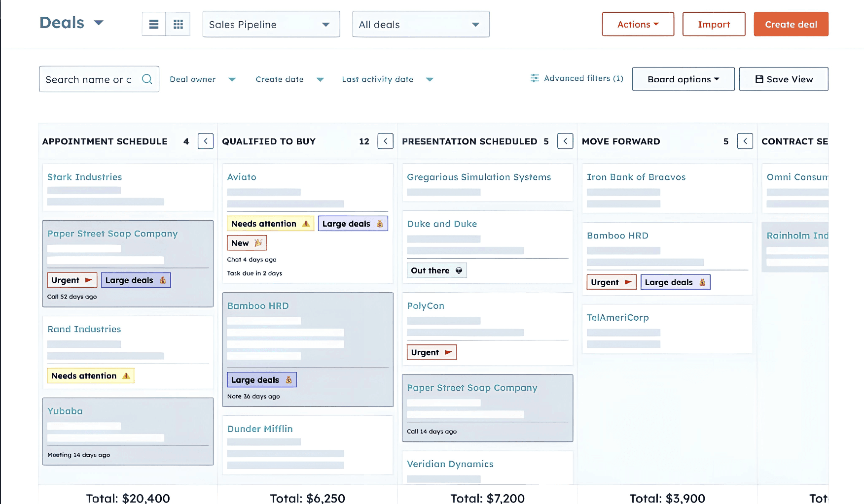Expand the Create date filter
The width and height of the screenshot is (864, 504).
[289, 79]
